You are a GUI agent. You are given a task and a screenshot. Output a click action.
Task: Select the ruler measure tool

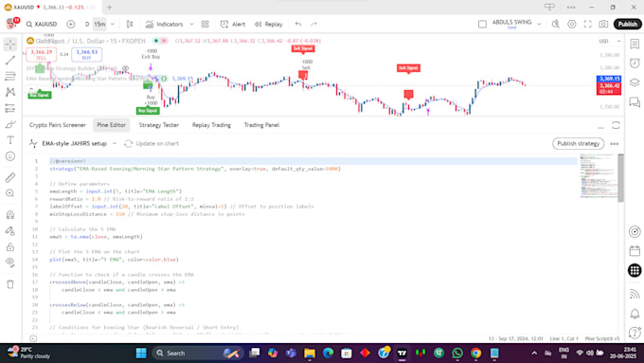pos(10,177)
